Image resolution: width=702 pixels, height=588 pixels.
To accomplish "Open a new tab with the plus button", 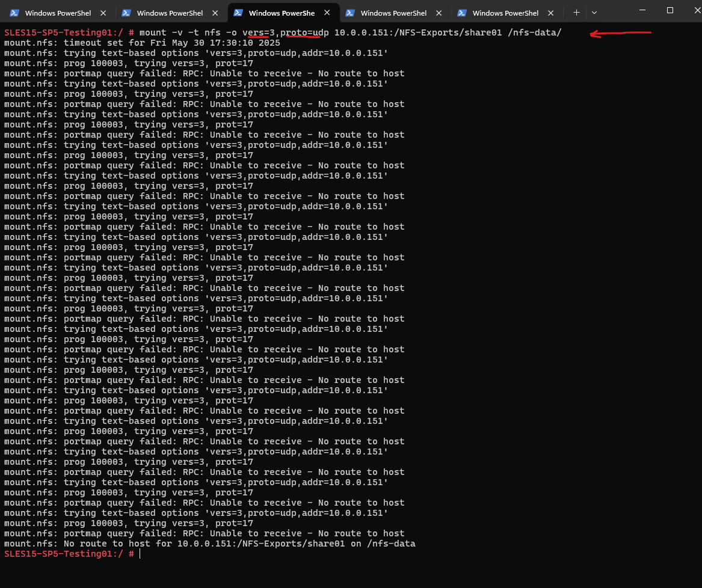I will tap(577, 13).
